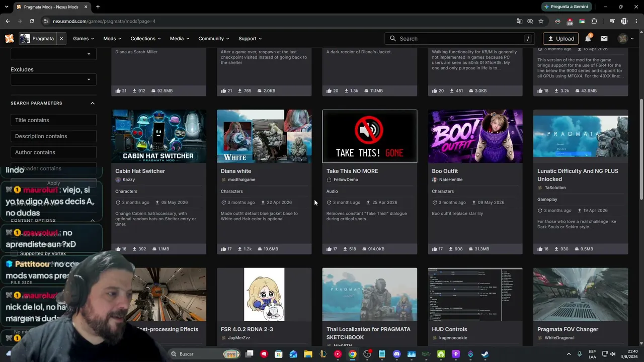Viewport: 644px width, 362px height.
Task: Open the Boo Outfit mod thumbnail
Action: point(475,136)
